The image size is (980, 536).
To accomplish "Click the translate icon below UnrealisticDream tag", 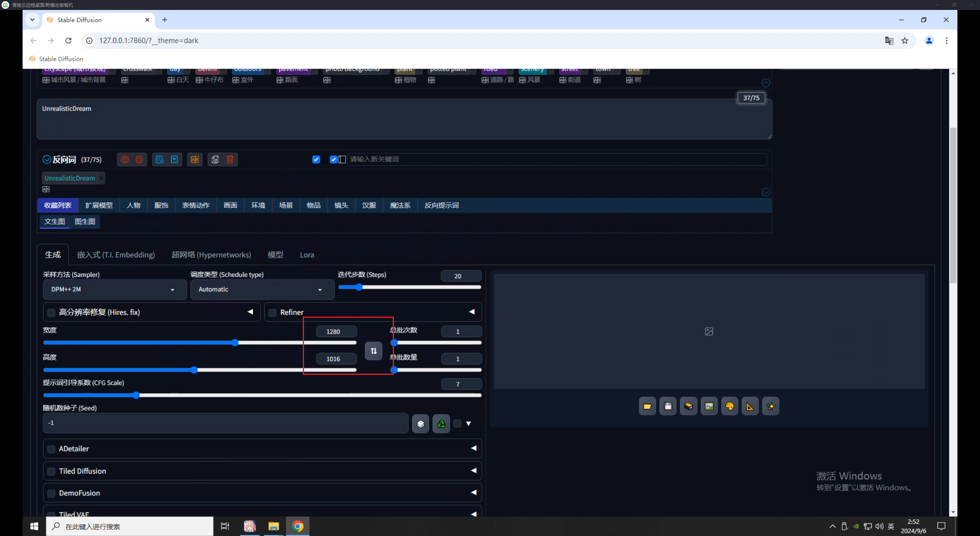I will [x=46, y=189].
